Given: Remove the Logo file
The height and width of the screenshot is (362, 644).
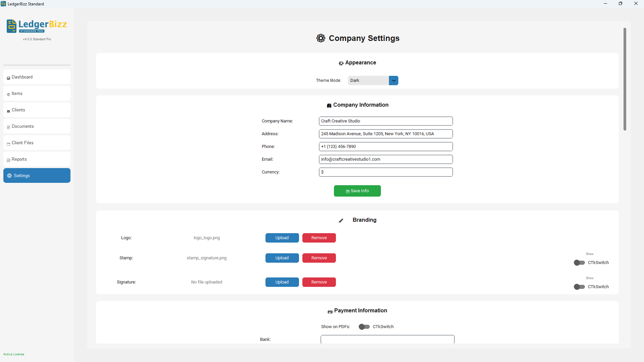Looking at the screenshot, I should click(319, 238).
